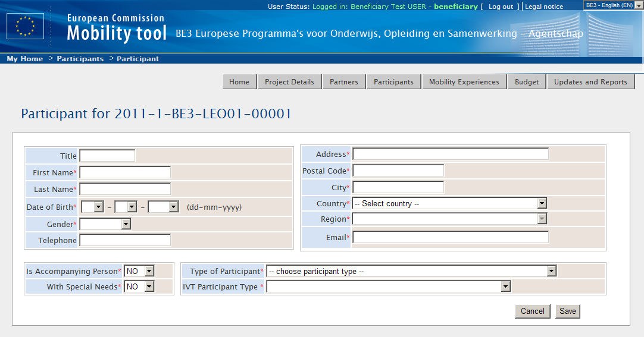
Task: Focus the Title input field
Action: click(107, 156)
